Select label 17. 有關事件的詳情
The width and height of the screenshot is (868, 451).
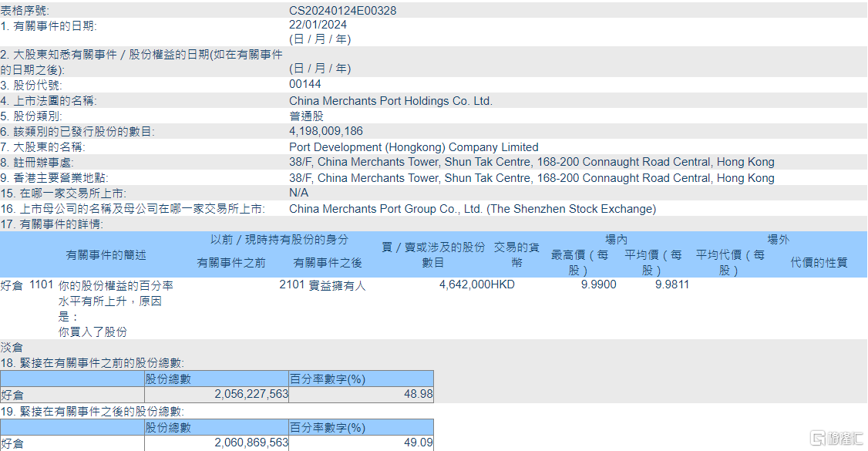[x=52, y=224]
